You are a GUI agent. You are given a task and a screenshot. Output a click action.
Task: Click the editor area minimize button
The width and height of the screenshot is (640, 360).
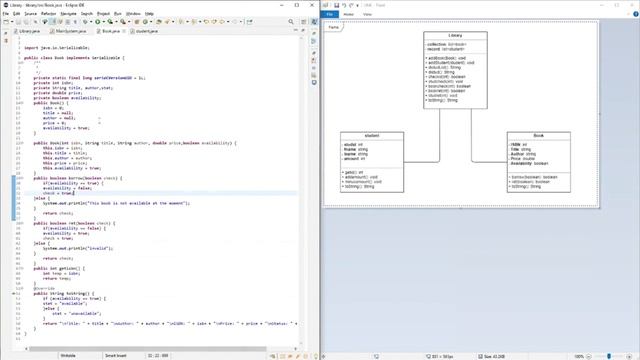(x=296, y=30)
